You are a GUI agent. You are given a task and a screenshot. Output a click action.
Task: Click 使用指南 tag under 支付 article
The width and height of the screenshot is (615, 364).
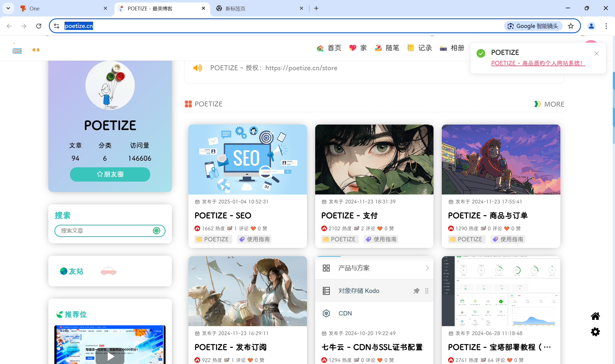[x=382, y=239]
